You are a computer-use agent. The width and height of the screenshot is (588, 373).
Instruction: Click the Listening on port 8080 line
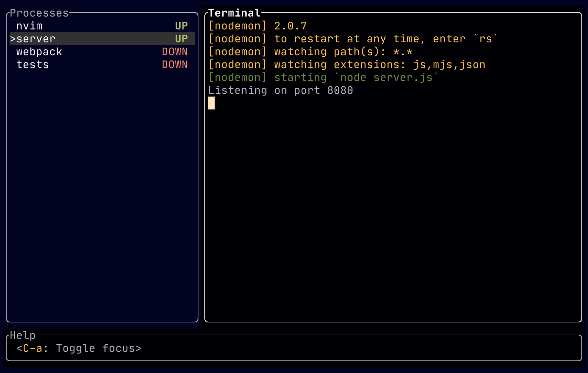point(280,90)
